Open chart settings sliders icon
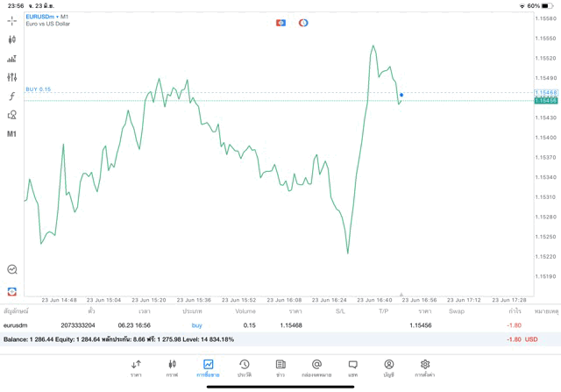This screenshot has height=392, width=561. coord(11,77)
